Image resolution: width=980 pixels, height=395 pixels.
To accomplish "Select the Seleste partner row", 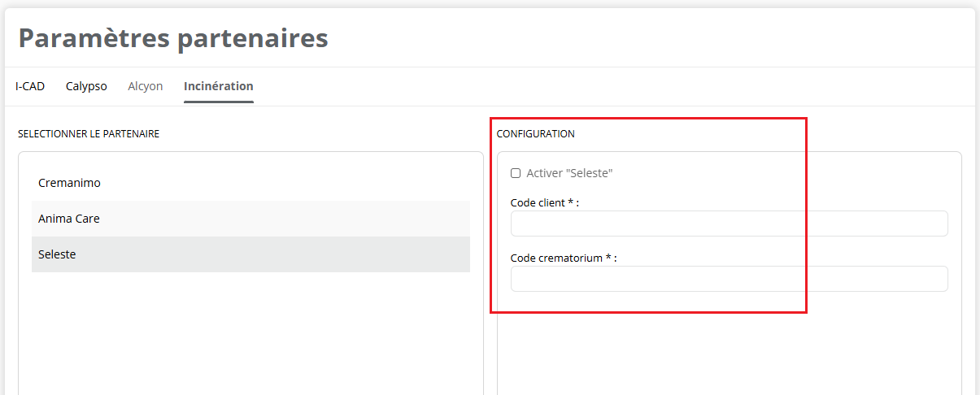I will 250,254.
